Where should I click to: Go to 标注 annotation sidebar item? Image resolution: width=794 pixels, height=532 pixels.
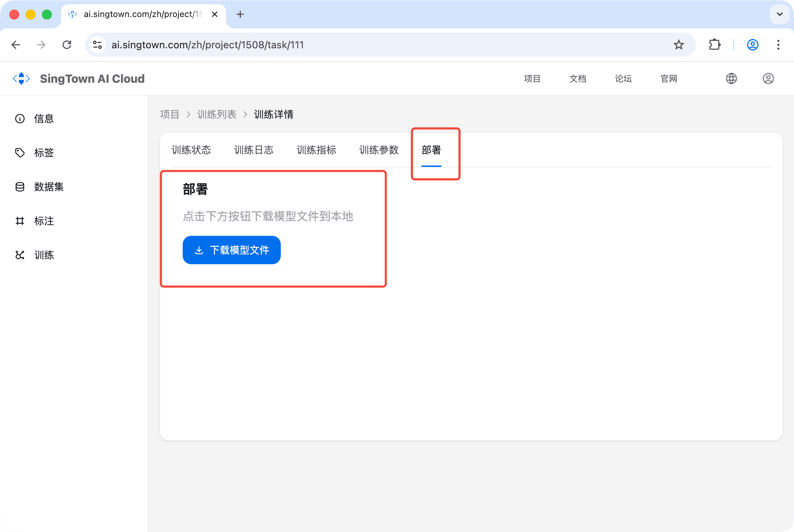pyautogui.click(x=43, y=221)
